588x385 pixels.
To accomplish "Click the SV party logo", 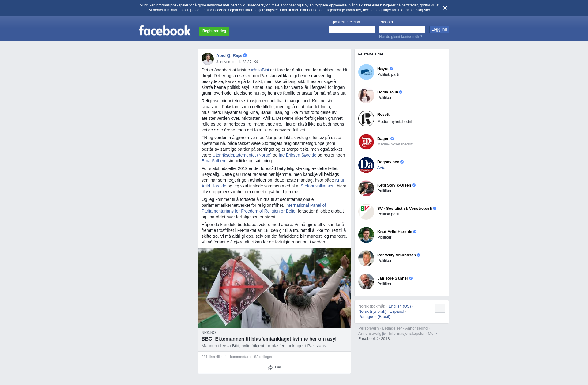I will [366, 212].
